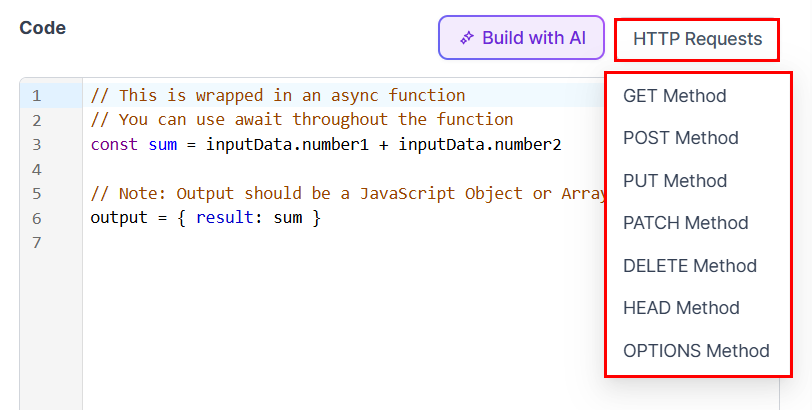Click the async function comment line
The width and height of the screenshot is (812, 410).
click(x=278, y=95)
